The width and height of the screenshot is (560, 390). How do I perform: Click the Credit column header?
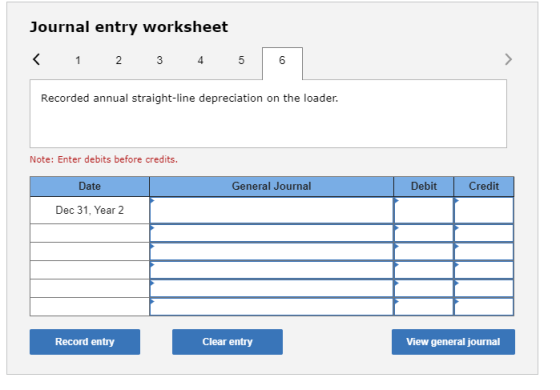(484, 186)
